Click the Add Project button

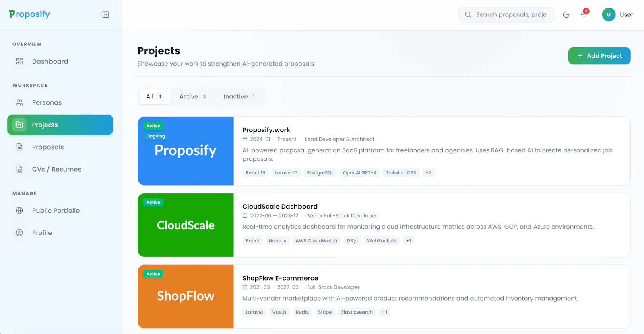[599, 56]
